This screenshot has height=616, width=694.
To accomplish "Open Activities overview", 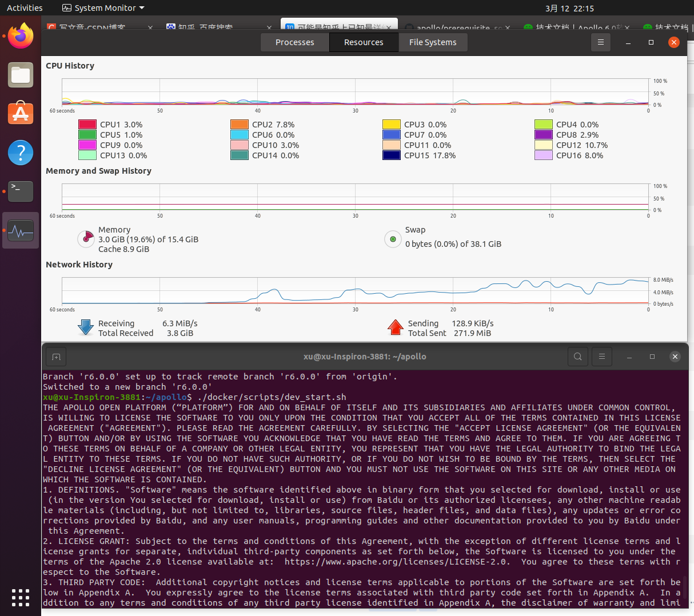I will coord(25,8).
